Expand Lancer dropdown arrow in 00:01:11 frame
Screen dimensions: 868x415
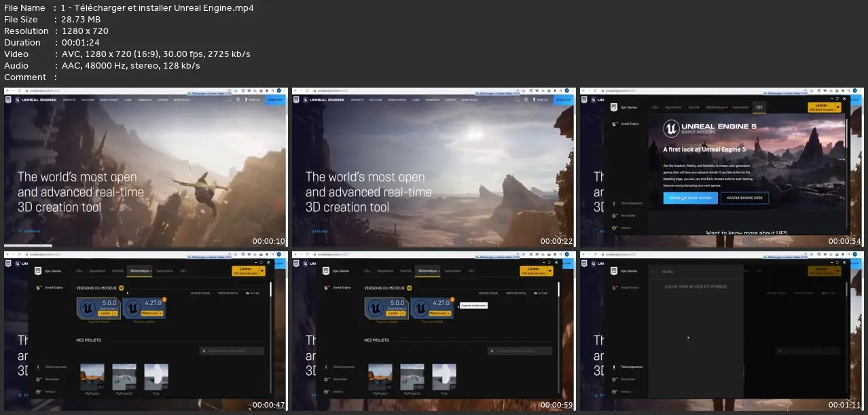(838, 271)
